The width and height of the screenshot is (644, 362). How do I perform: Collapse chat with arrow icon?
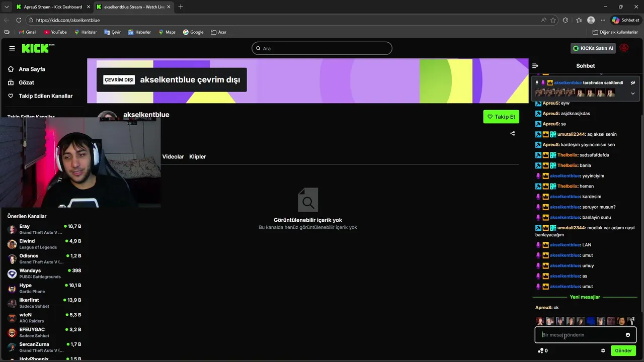pos(535,66)
